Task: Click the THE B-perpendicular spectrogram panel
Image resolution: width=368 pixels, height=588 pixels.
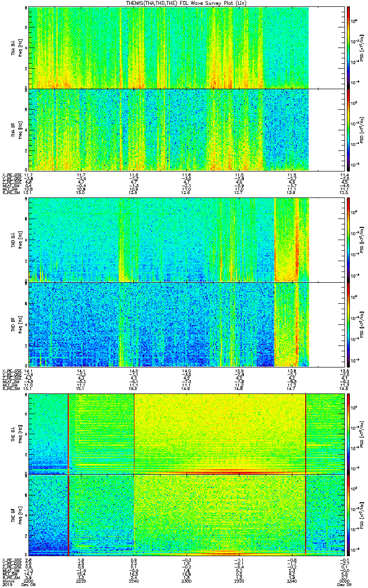Action: (186, 433)
